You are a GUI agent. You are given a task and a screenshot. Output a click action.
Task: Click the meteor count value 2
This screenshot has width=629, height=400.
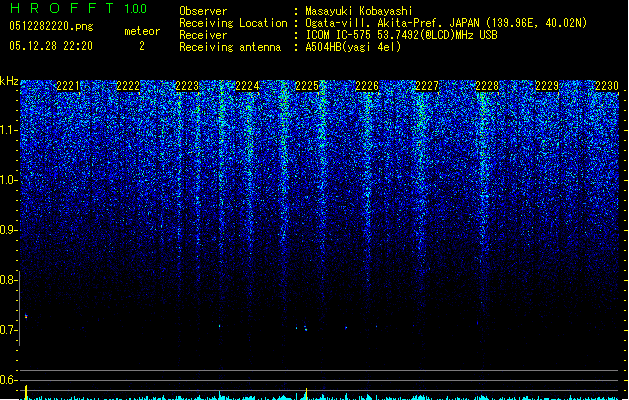coord(142,46)
